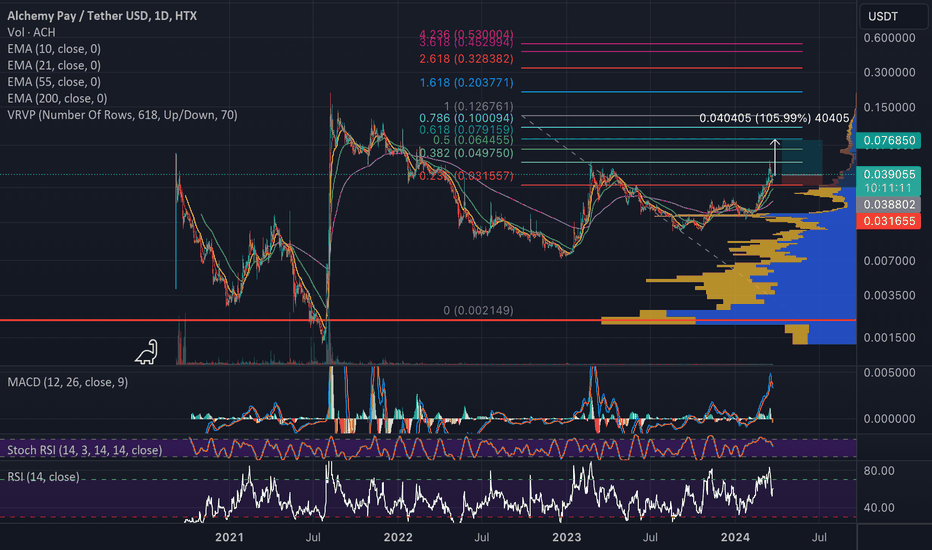Select the 0.5 (0.064455) Fibonacci level label

coord(473,140)
